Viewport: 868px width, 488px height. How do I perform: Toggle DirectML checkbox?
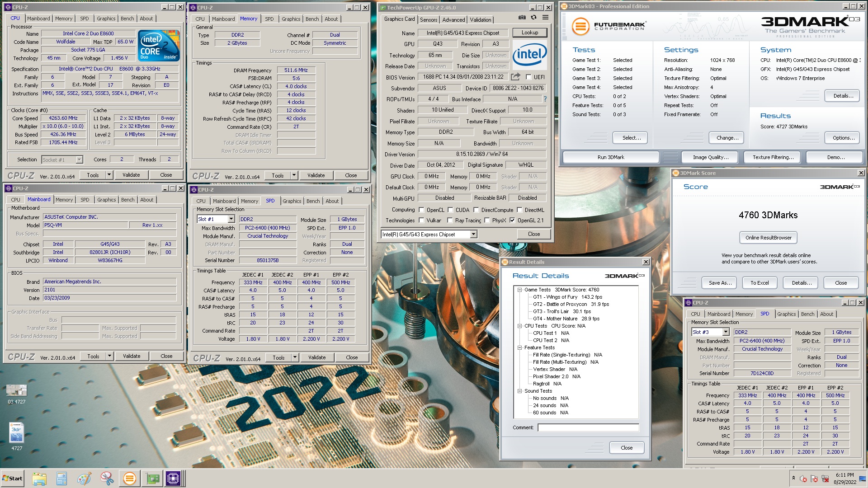(x=519, y=210)
